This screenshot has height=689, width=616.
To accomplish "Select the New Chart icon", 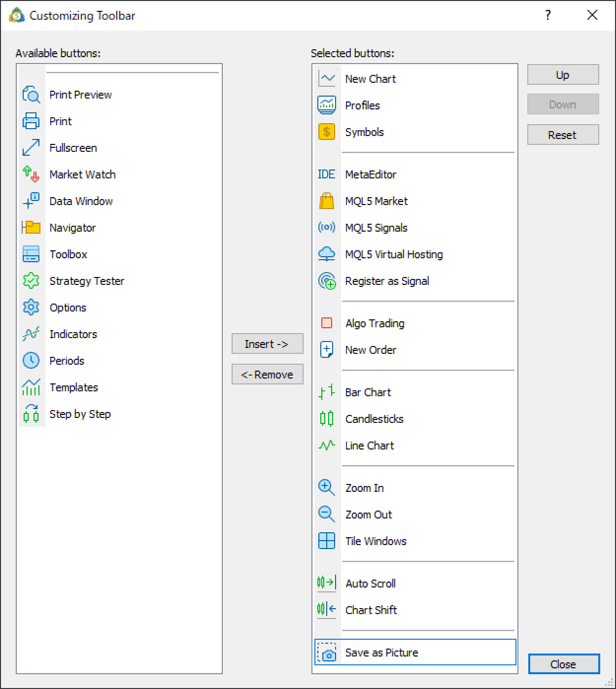I will [x=327, y=79].
